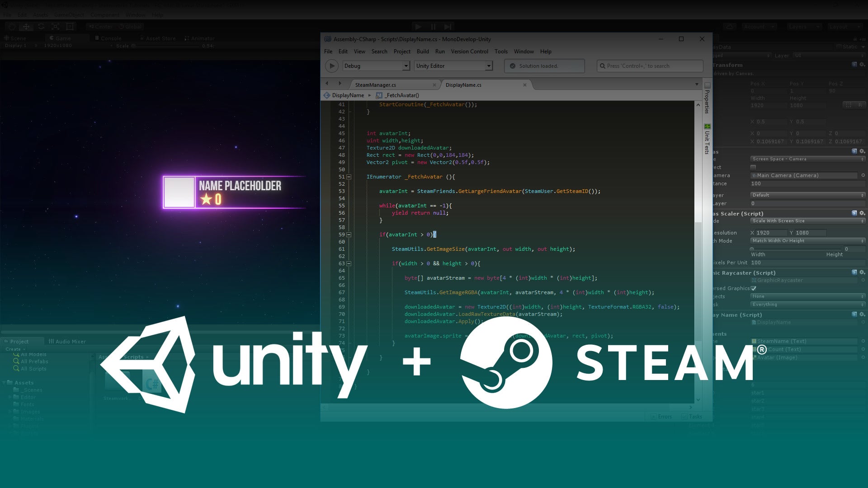This screenshot has width=868, height=488.
Task: Close the SteamManager.cs tab
Action: [x=434, y=85]
